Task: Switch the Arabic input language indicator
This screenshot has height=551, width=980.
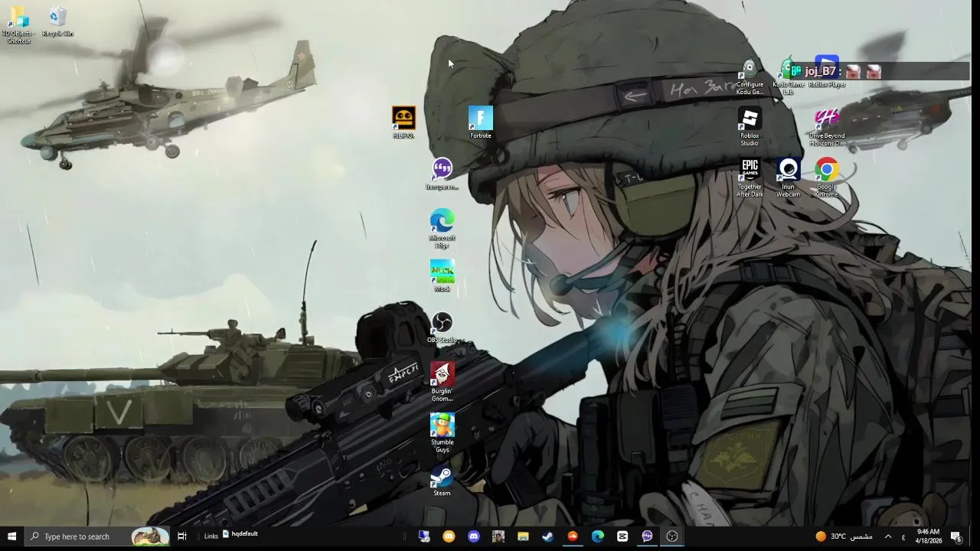Action: click(x=903, y=536)
